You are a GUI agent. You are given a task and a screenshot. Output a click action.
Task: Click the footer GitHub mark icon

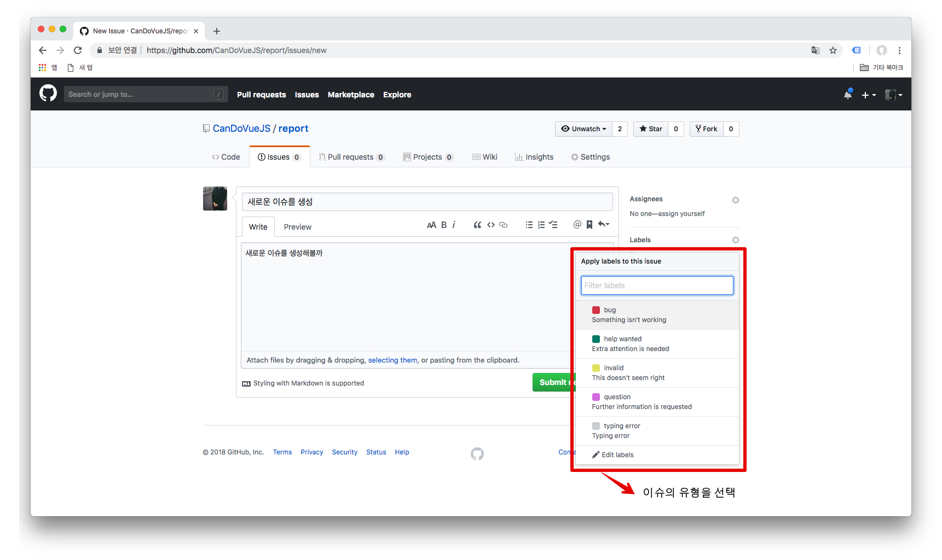tap(477, 453)
